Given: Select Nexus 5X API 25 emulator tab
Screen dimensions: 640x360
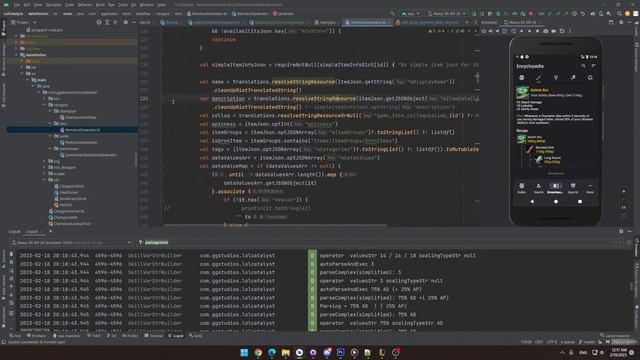Looking at the screenshot, I should (x=520, y=22).
